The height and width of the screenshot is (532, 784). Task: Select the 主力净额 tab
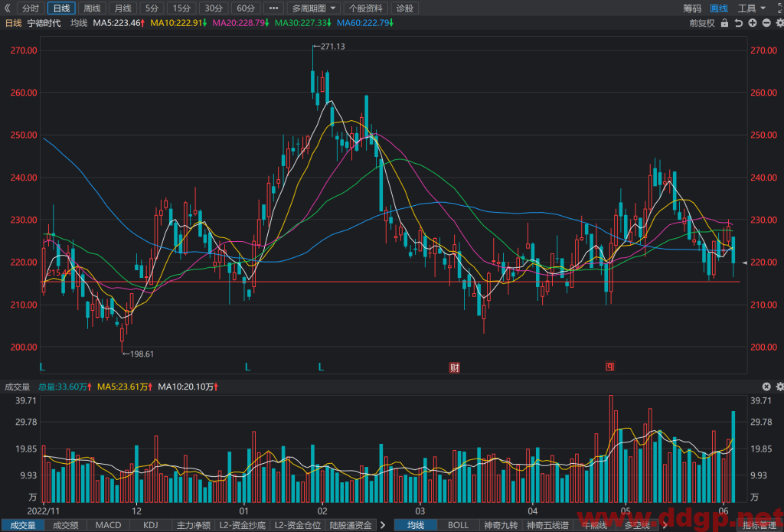click(194, 525)
